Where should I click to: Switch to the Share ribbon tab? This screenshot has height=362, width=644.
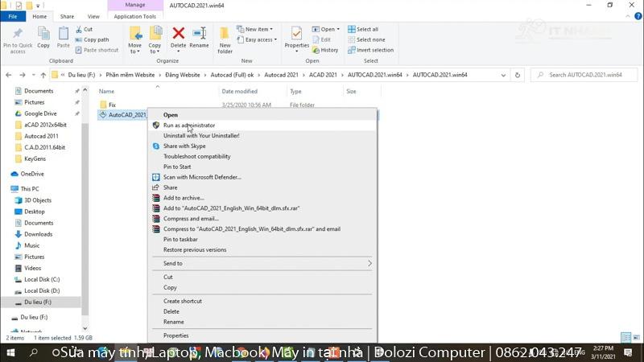tap(67, 16)
